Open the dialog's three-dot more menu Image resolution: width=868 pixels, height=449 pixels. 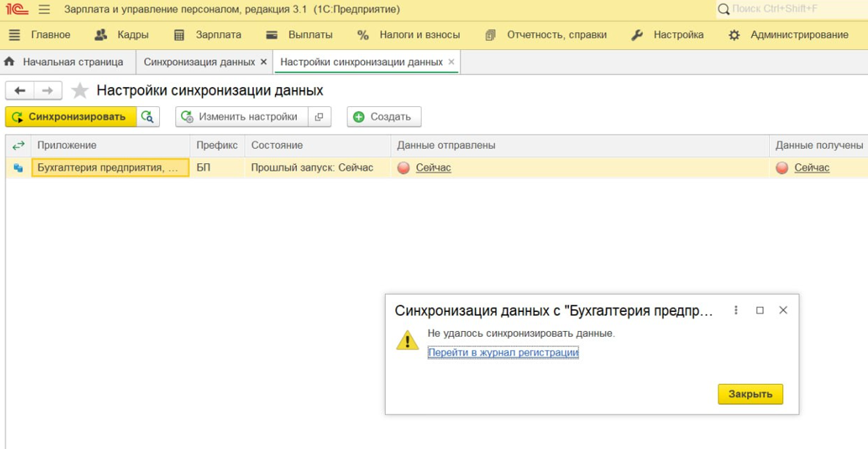click(736, 311)
